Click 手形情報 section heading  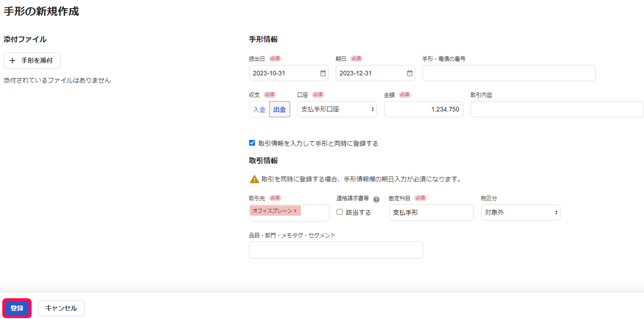(x=264, y=39)
